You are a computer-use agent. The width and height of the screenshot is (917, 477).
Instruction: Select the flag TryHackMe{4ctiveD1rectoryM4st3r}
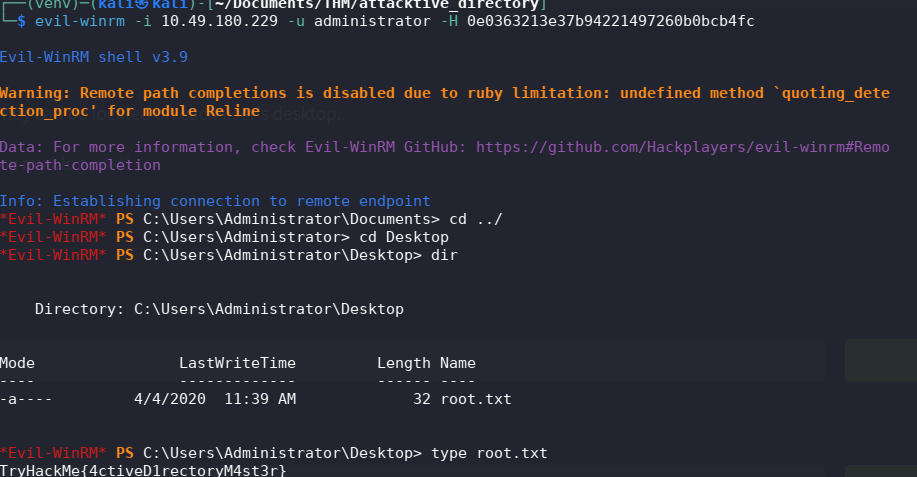(143, 471)
